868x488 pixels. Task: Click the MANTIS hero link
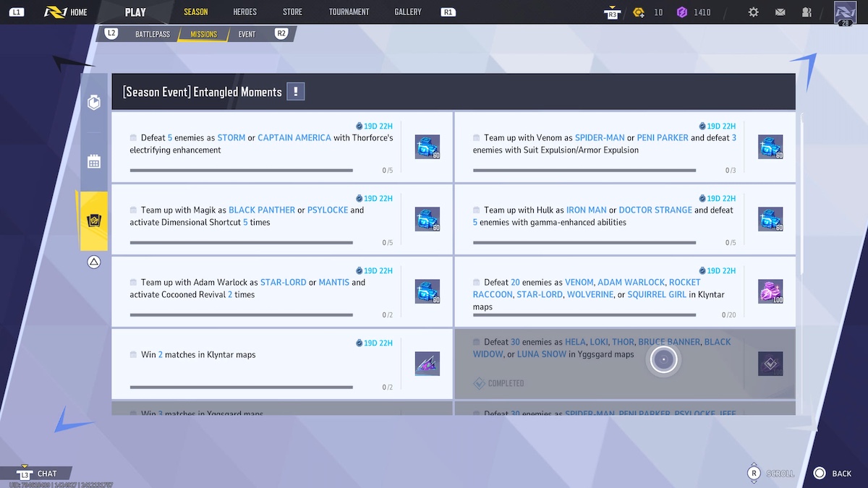pyautogui.click(x=334, y=282)
